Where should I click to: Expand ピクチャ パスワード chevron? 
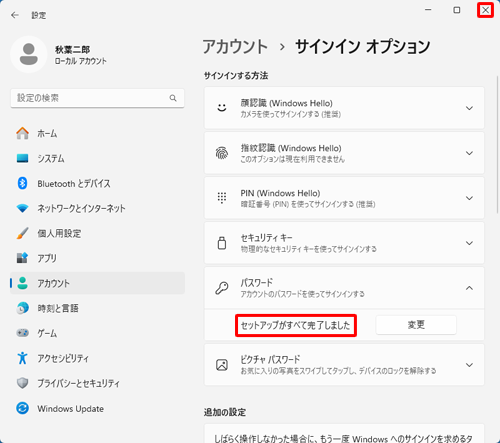[469, 365]
